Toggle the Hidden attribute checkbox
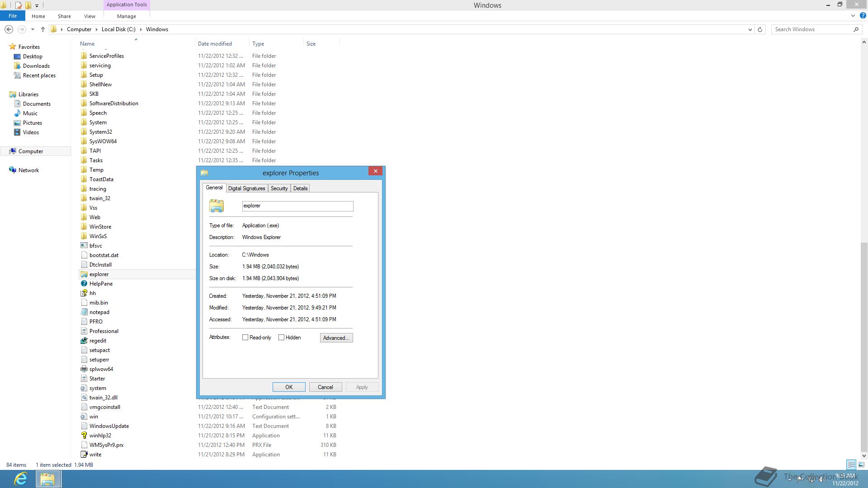The image size is (868, 488). point(281,338)
